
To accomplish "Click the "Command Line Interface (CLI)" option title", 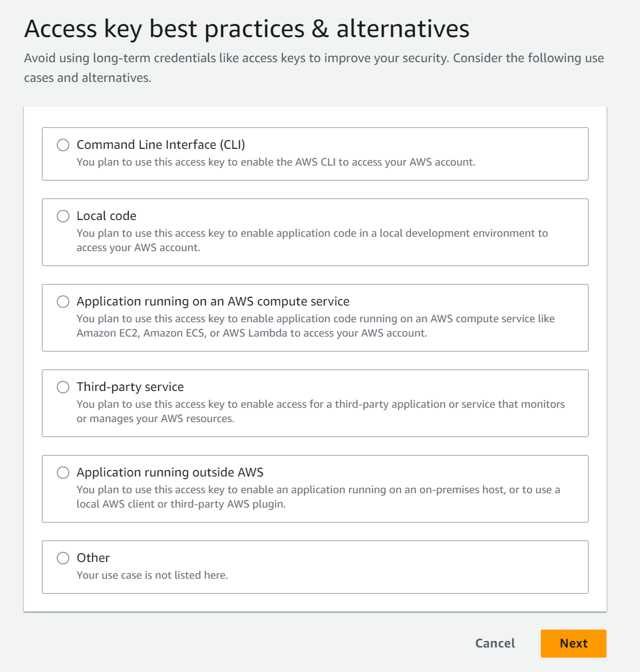I will (x=161, y=145).
